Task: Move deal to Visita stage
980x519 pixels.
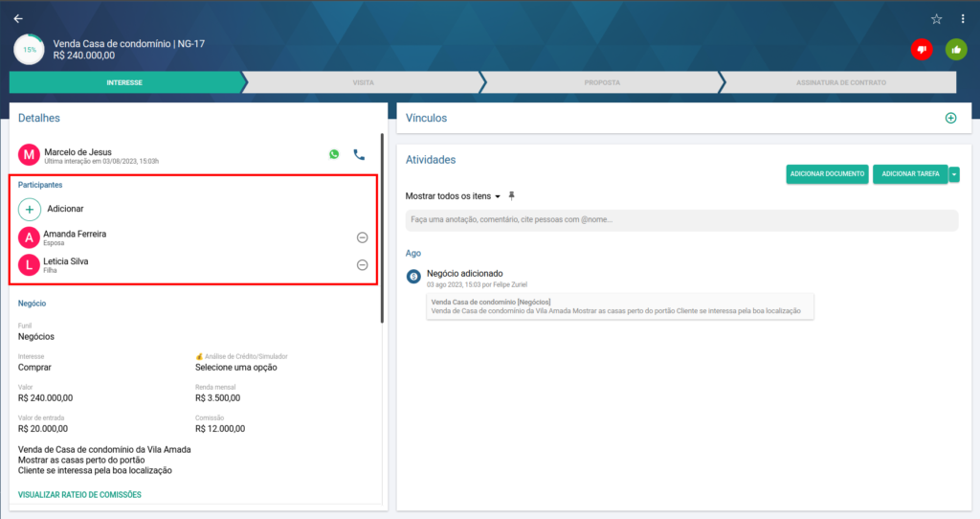Action: click(x=363, y=82)
